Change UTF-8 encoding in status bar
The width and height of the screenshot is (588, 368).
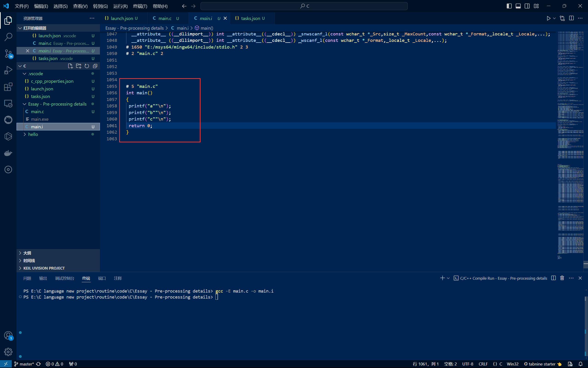click(468, 364)
